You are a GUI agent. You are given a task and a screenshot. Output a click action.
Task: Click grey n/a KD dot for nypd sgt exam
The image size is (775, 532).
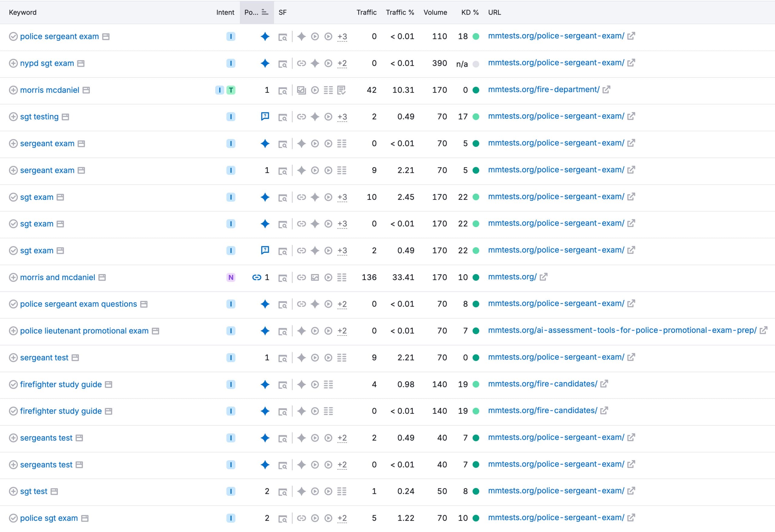pos(476,64)
